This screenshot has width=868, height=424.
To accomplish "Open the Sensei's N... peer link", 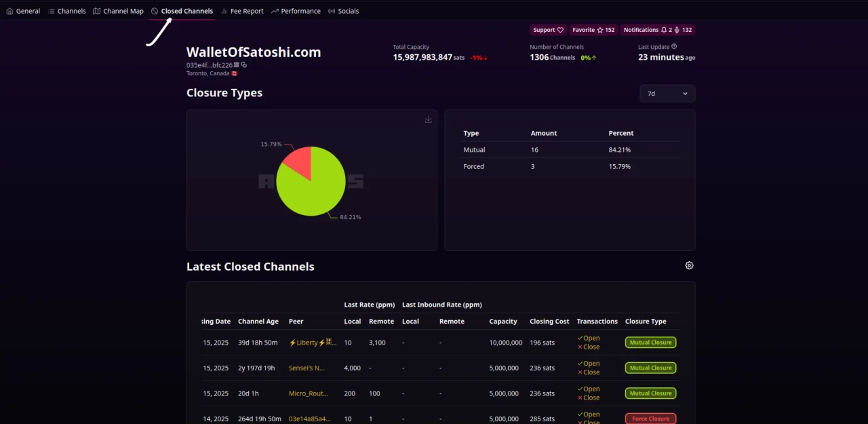I will click(x=307, y=368).
